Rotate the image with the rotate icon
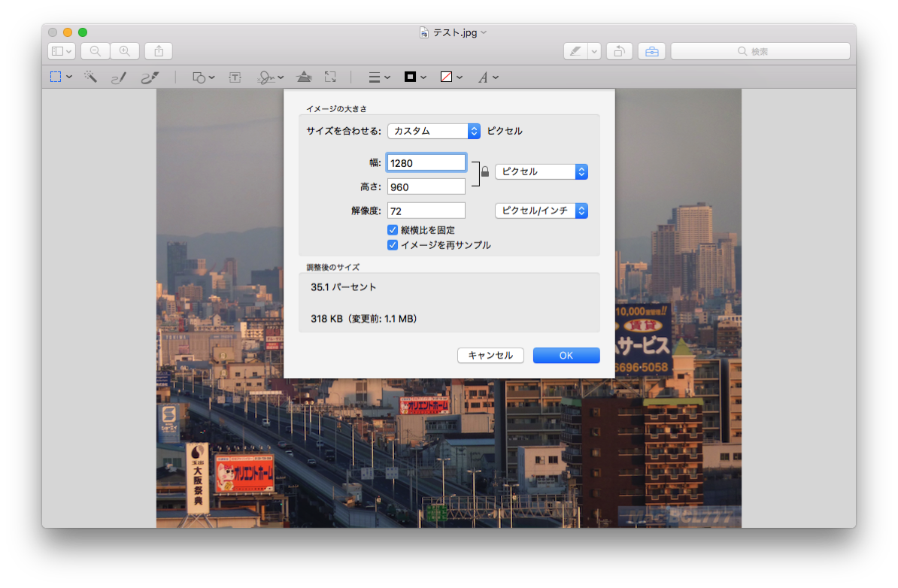The image size is (898, 588). tap(619, 50)
